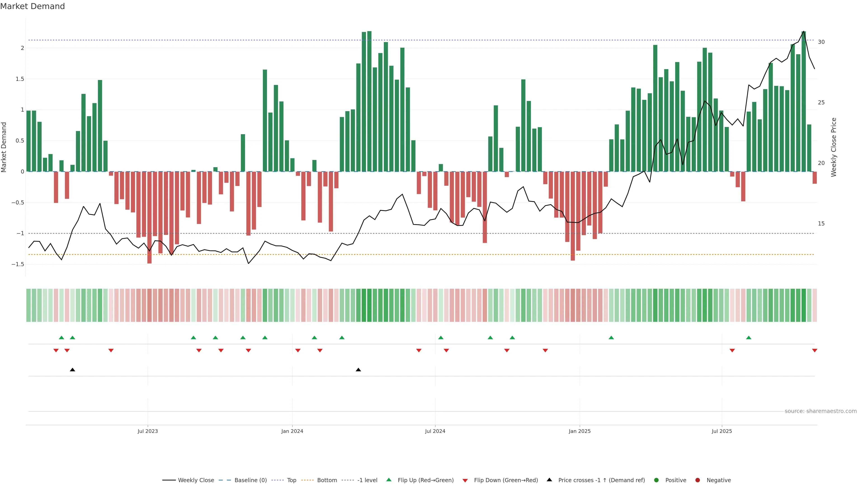Click the Market Demand chart title
Screen dimensions: 868x488
(x=32, y=6)
